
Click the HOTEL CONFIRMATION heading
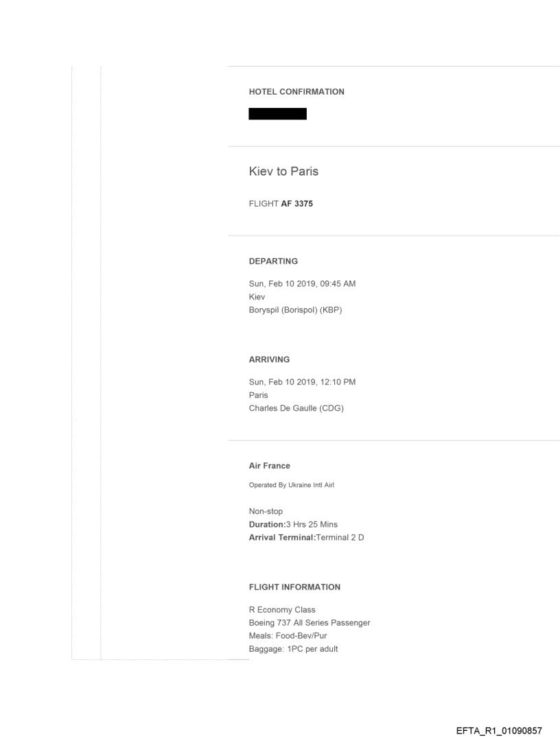(296, 92)
